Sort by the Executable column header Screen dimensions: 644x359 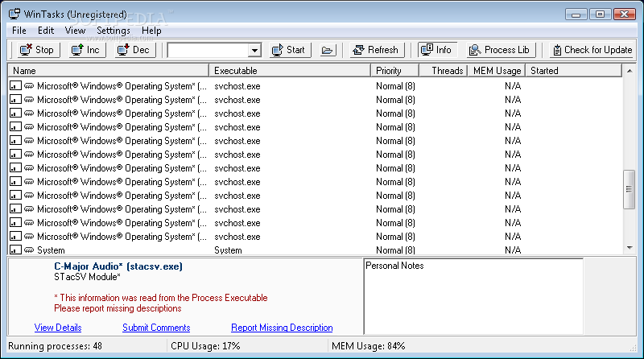290,71
